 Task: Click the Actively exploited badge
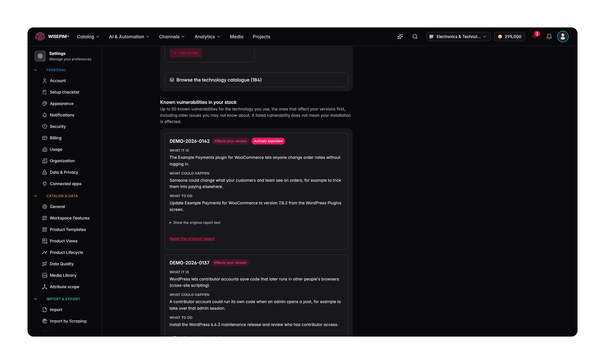click(268, 141)
